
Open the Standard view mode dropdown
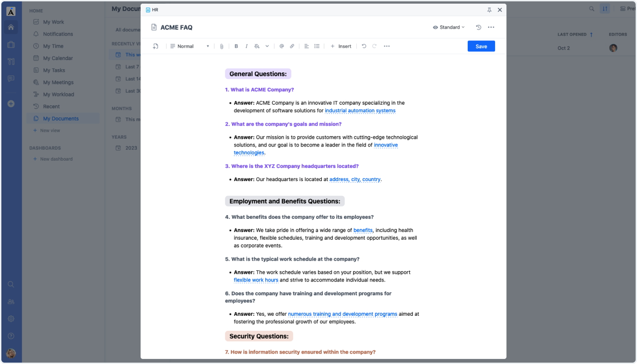point(449,27)
